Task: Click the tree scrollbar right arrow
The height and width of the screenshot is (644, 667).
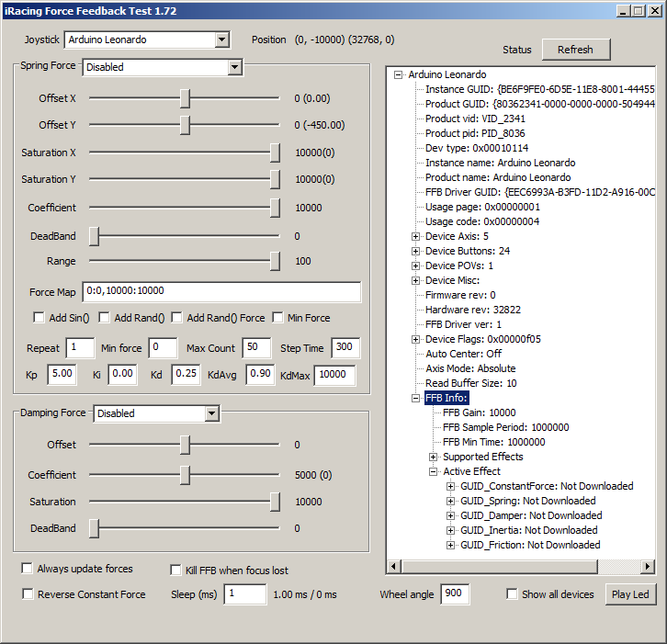Action: tap(647, 566)
